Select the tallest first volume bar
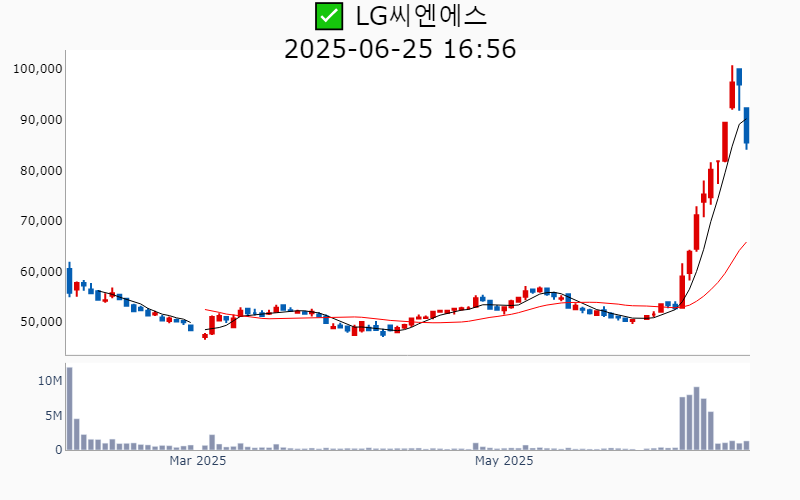Image resolution: width=800 pixels, height=500 pixels. coord(69,409)
